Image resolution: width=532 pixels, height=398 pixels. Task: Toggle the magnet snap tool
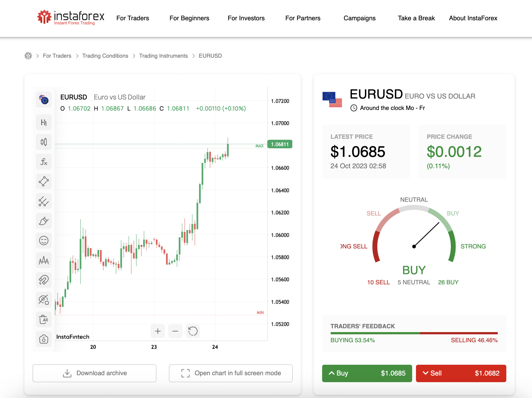44,280
